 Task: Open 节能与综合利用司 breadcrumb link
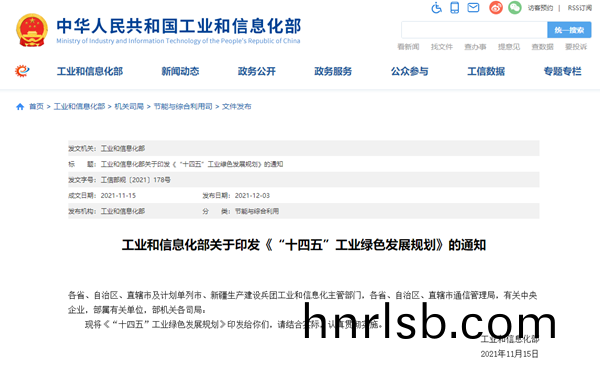pyautogui.click(x=183, y=106)
